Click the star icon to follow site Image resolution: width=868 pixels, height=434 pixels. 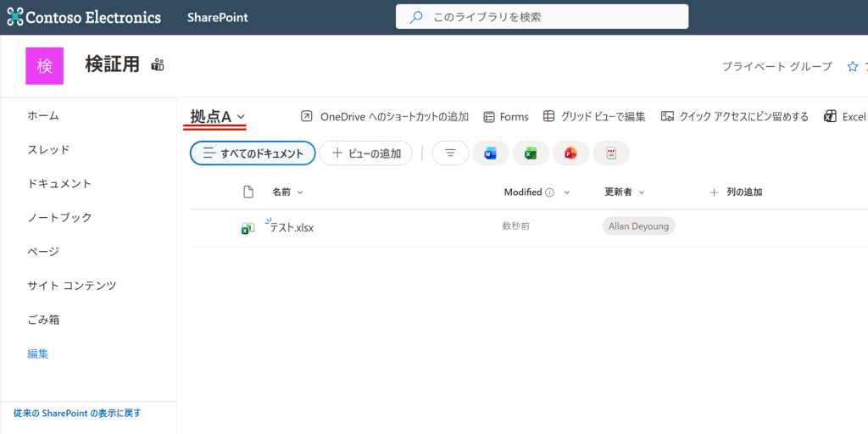(853, 66)
